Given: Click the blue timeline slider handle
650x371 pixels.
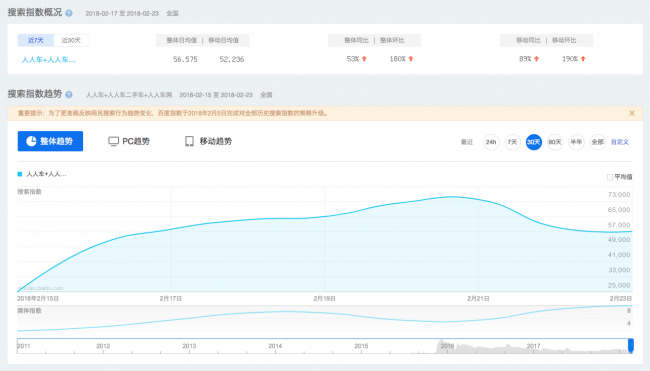Looking at the screenshot, I should (x=631, y=345).
